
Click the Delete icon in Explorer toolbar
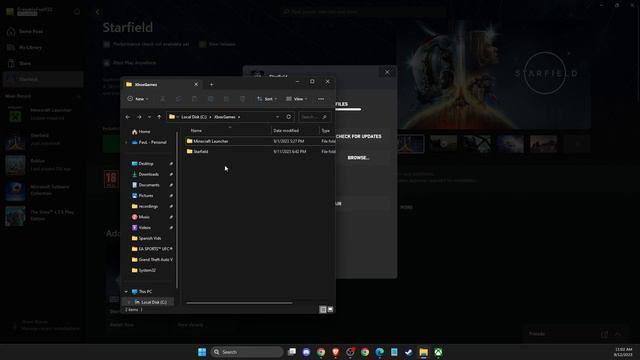pos(242,99)
